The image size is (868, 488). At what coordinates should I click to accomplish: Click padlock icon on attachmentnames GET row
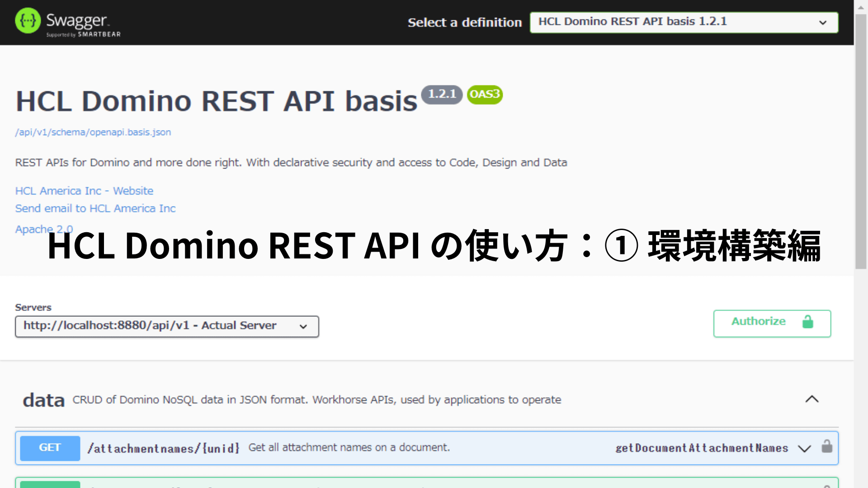pos(827,447)
